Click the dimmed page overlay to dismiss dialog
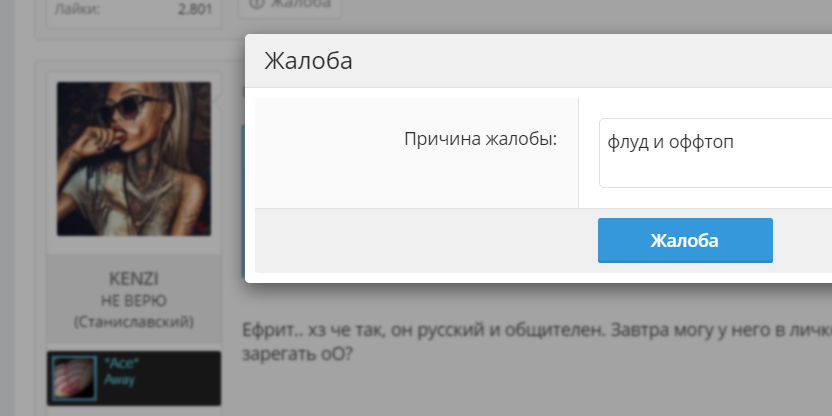The image size is (832, 416). pos(531,393)
